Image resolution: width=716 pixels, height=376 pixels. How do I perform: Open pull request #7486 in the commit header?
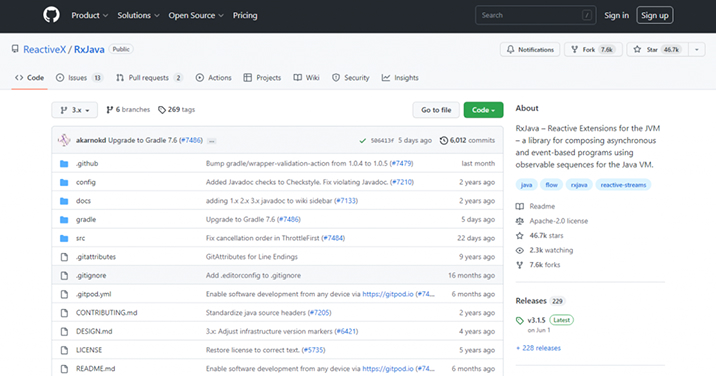(x=191, y=141)
